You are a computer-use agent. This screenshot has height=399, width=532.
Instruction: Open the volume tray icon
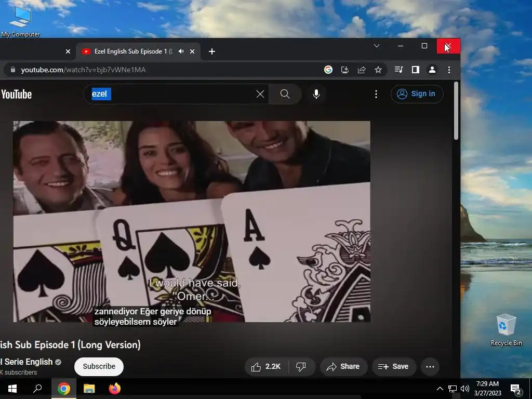(x=465, y=389)
